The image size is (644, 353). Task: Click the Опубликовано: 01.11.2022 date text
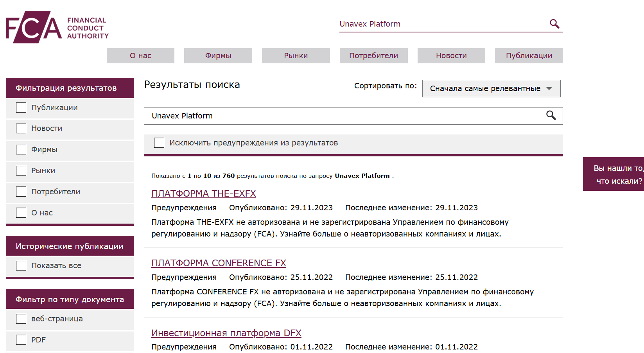tap(281, 347)
